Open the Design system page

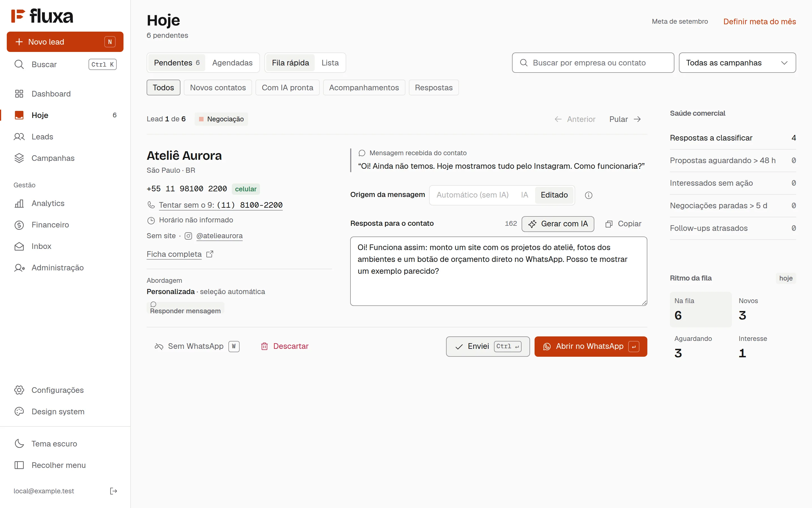pos(65,411)
